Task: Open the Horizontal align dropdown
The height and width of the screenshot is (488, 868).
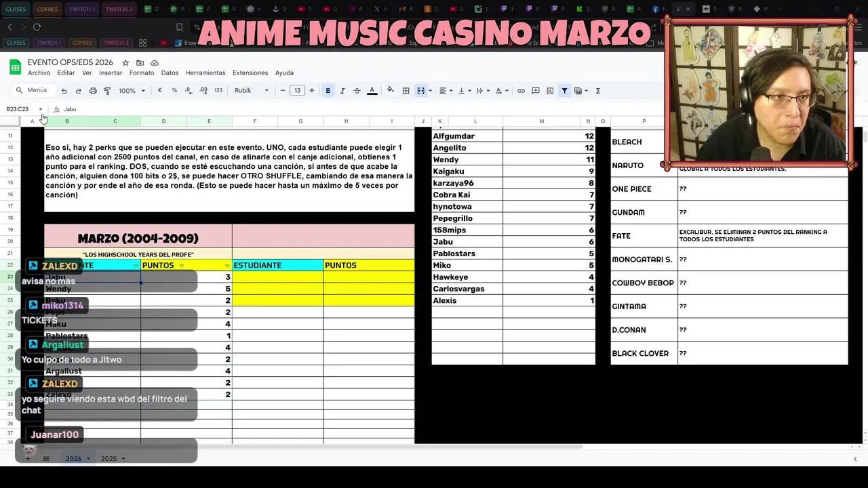Action: pos(445,91)
